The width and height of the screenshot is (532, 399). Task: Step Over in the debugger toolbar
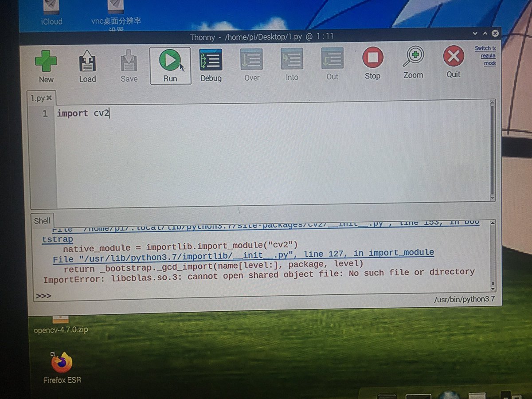[251, 65]
